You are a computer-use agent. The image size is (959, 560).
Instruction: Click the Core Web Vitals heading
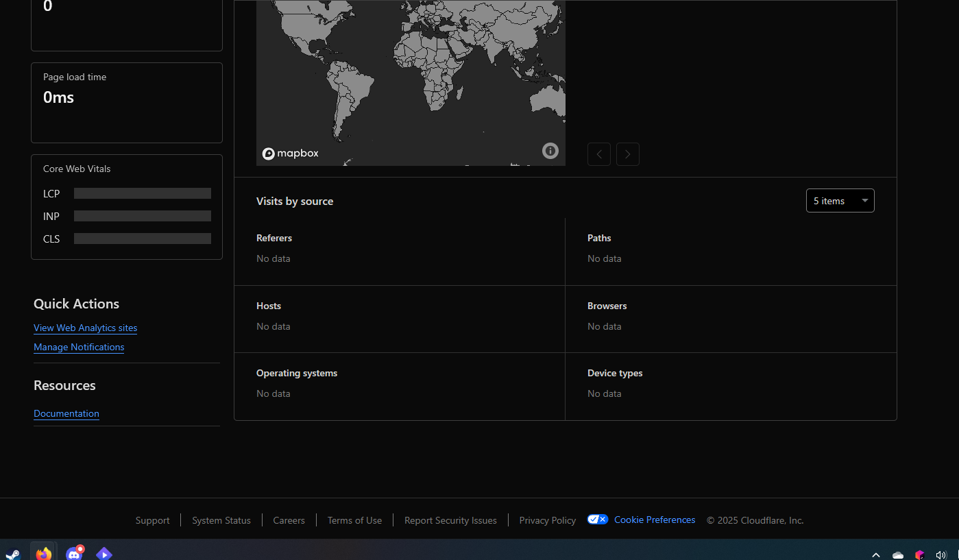(x=77, y=169)
